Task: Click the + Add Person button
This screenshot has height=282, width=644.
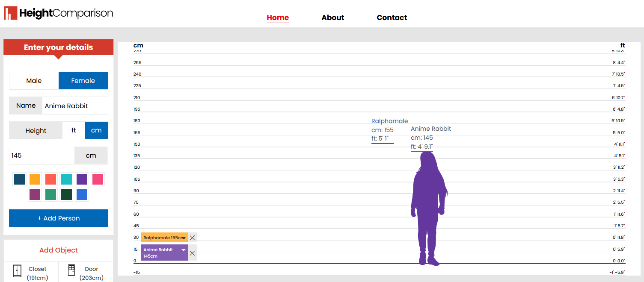Action: (58, 218)
